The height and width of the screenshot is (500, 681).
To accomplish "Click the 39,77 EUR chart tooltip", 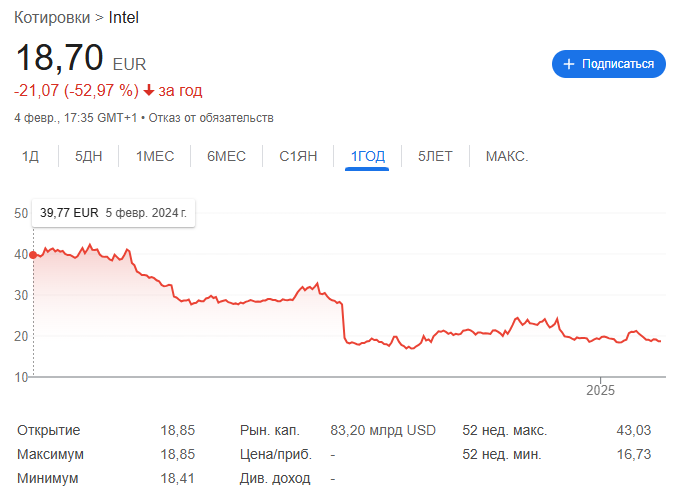I will (113, 213).
